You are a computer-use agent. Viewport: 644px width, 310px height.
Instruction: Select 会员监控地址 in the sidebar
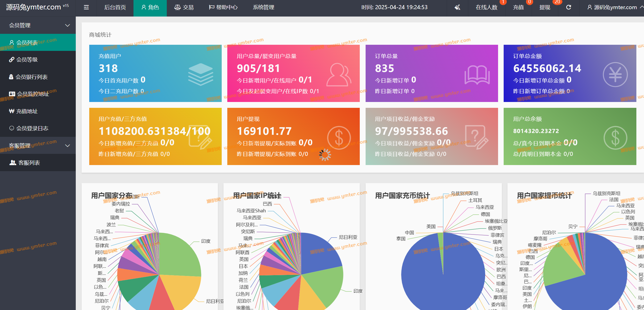click(x=38, y=94)
